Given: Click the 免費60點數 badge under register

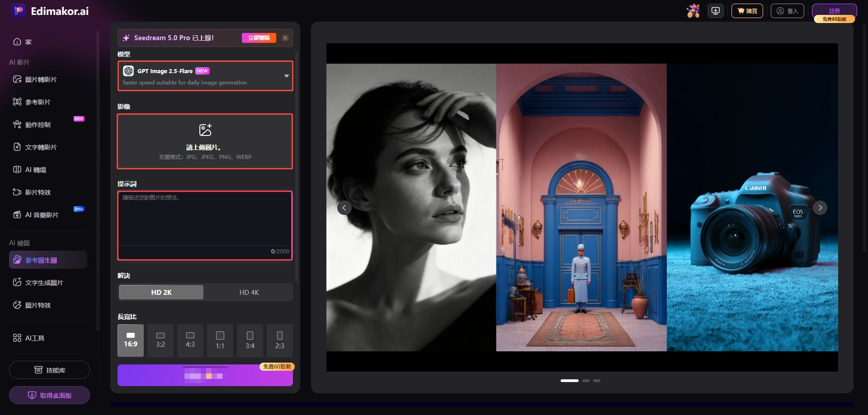Looking at the screenshot, I should 835,19.
